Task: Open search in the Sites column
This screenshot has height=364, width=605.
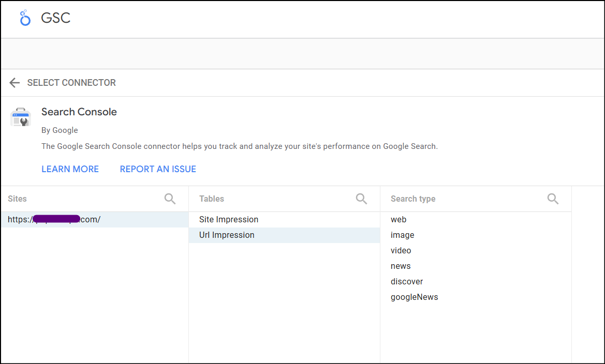Action: coord(170,199)
